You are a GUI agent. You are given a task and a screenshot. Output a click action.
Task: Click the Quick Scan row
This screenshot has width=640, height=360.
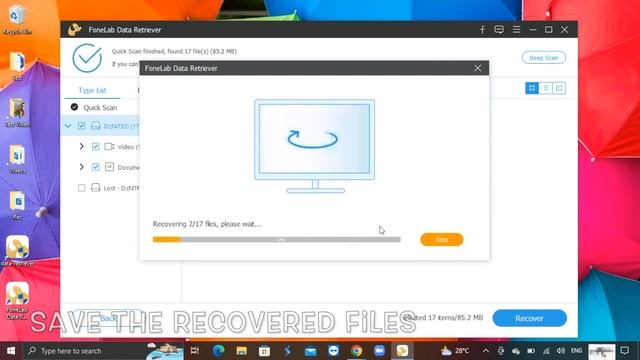coord(100,107)
